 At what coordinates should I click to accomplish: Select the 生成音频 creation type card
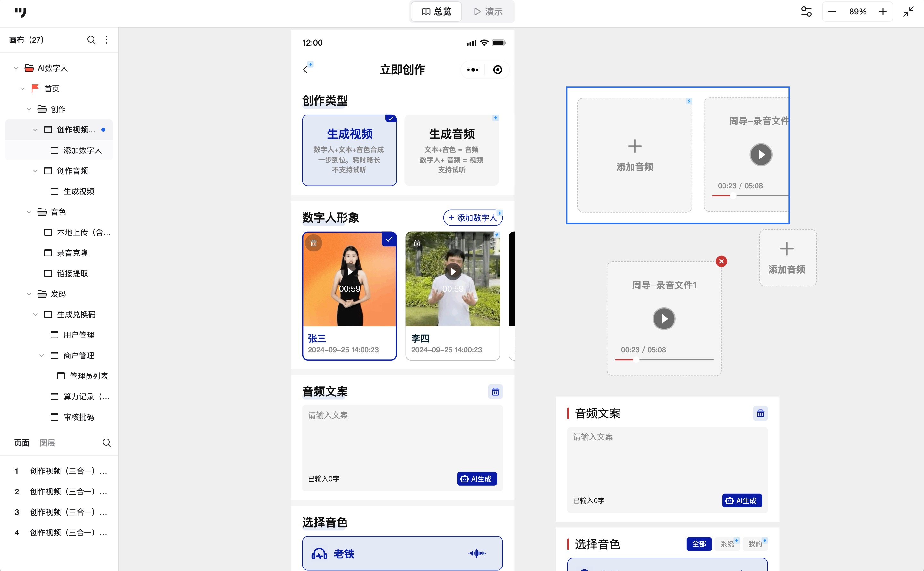point(451,150)
